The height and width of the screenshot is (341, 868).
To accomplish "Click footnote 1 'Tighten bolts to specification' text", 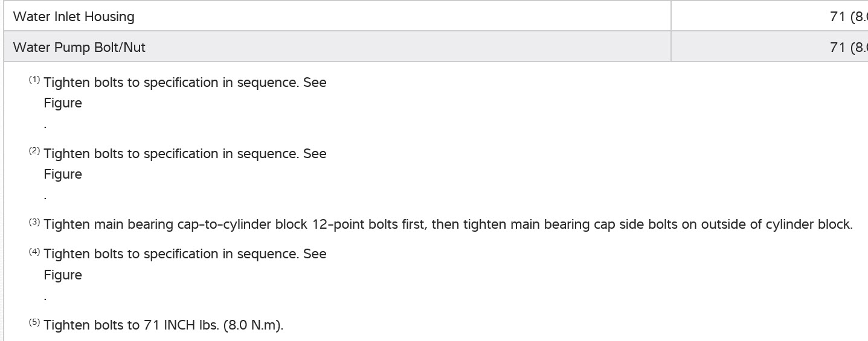I will tap(185, 83).
